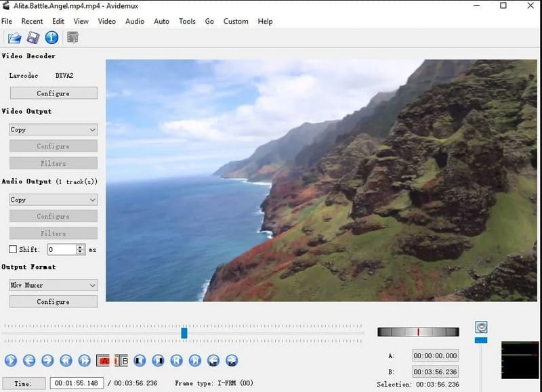Jump to the next keyframe
542x392 pixels.
196,361
